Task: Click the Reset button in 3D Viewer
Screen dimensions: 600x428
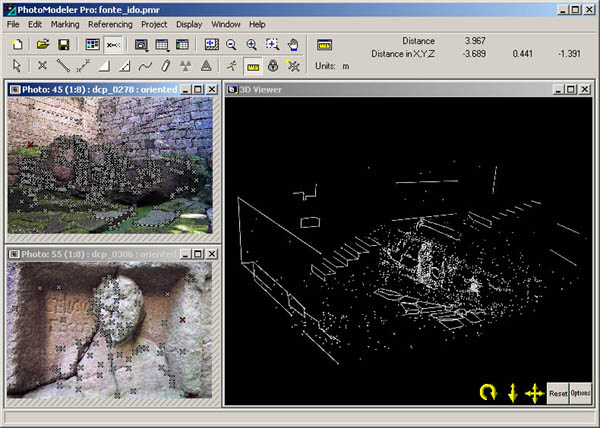Action: (558, 393)
